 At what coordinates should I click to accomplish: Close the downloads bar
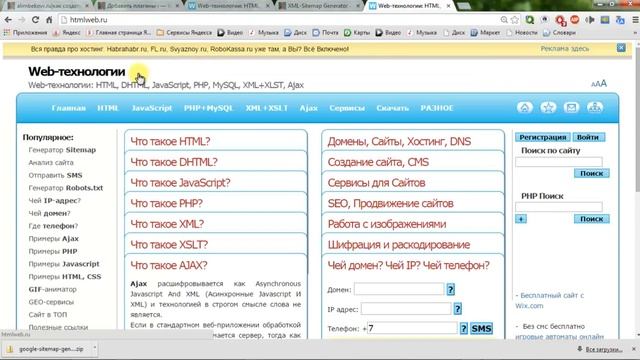coord(634,349)
